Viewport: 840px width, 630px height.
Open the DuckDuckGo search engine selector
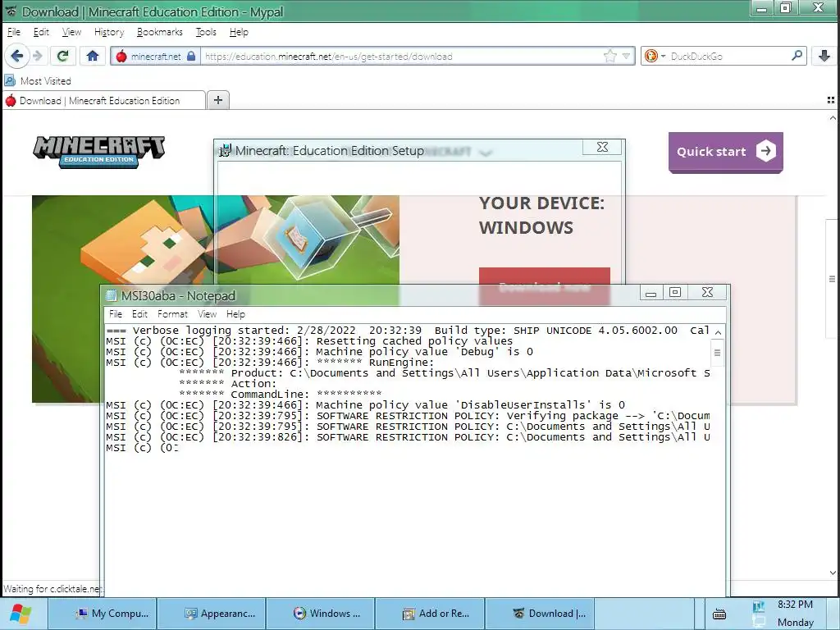655,57
